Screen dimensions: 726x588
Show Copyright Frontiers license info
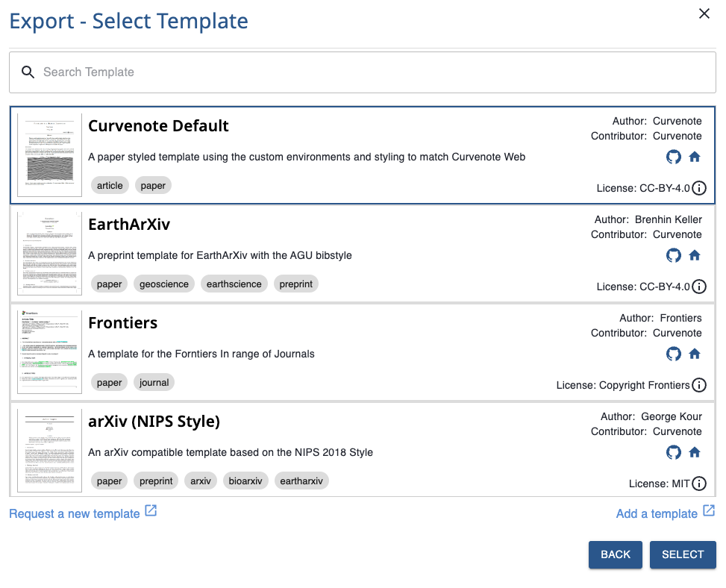699,385
